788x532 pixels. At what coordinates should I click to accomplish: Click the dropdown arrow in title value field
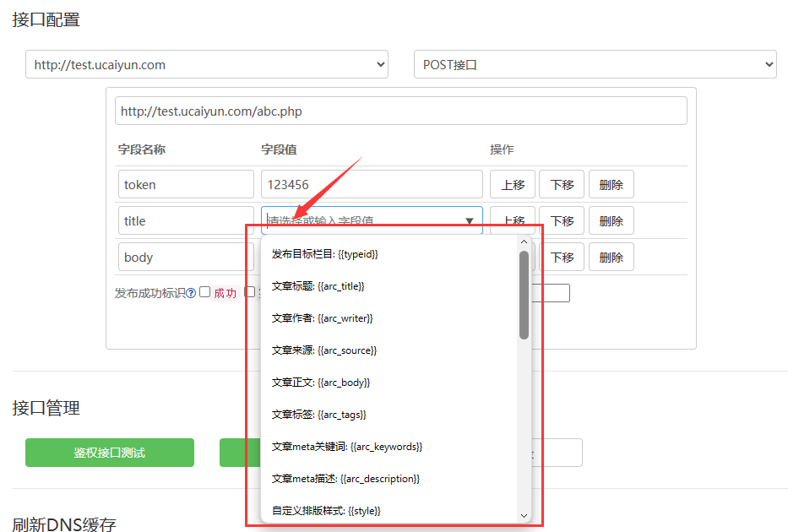[x=469, y=221]
